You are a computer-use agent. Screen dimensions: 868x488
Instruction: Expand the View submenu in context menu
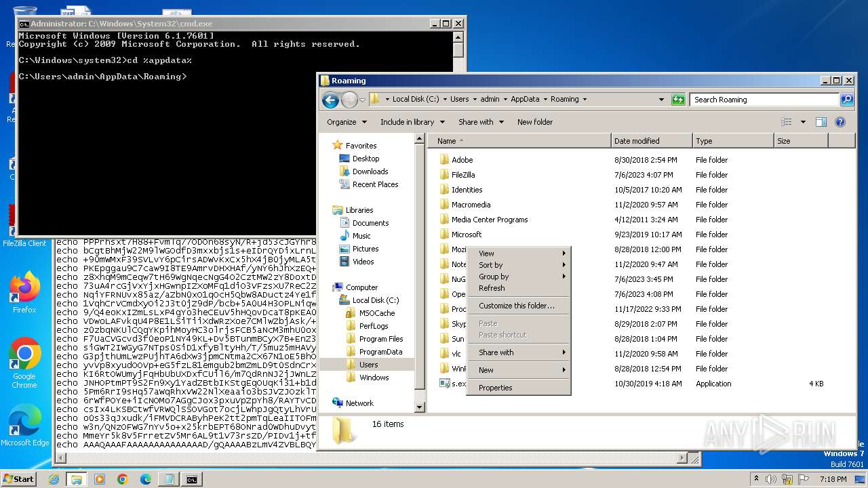coord(519,253)
